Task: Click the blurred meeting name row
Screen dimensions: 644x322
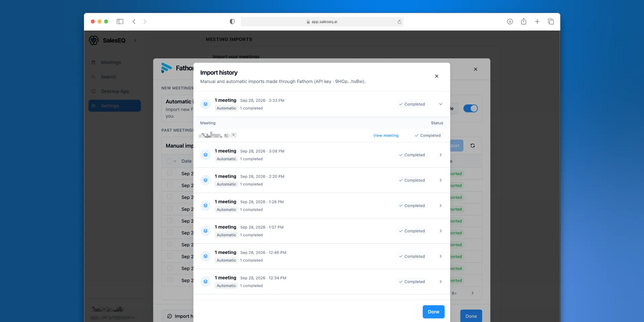Action: click(218, 135)
